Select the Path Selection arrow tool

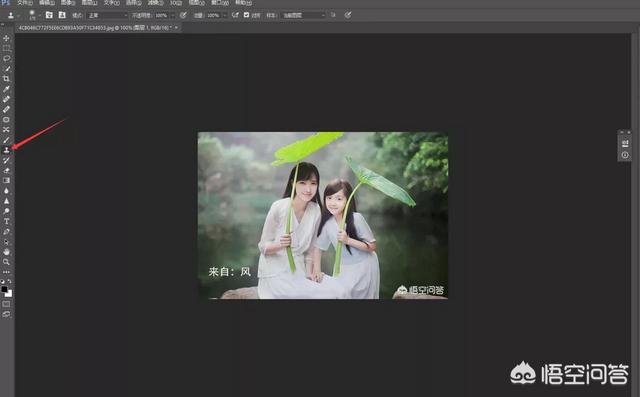(6, 242)
